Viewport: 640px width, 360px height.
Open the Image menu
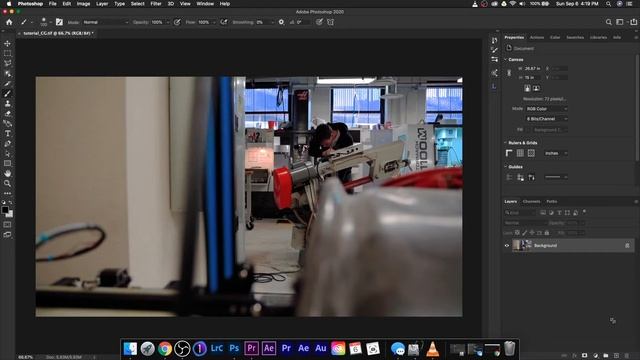83,4
